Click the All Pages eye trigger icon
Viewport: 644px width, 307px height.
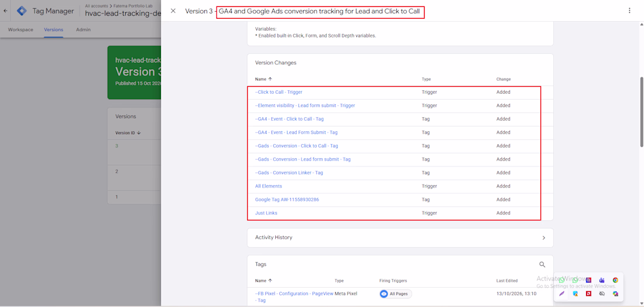(x=384, y=294)
